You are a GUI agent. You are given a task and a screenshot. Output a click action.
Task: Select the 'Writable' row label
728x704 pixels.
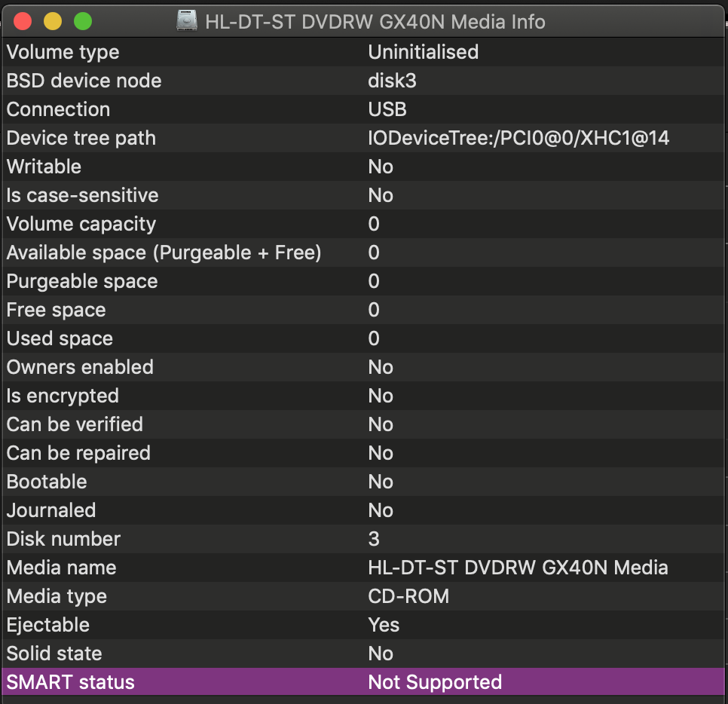click(x=44, y=167)
